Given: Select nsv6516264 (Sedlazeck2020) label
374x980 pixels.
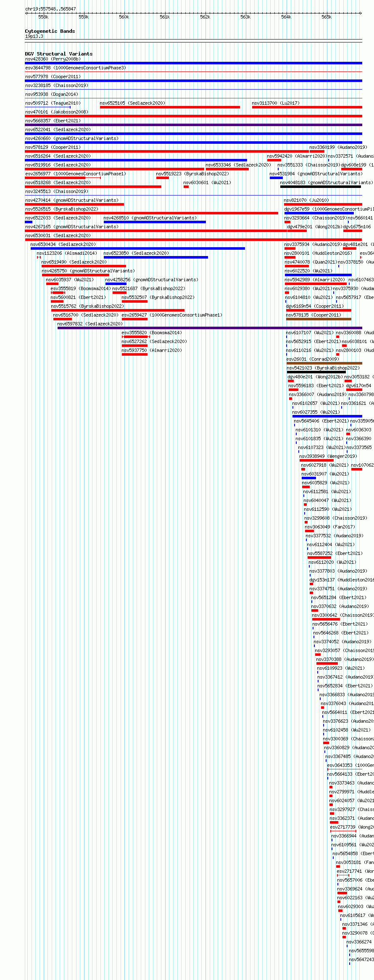Looking at the screenshot, I should pyautogui.click(x=58, y=156).
